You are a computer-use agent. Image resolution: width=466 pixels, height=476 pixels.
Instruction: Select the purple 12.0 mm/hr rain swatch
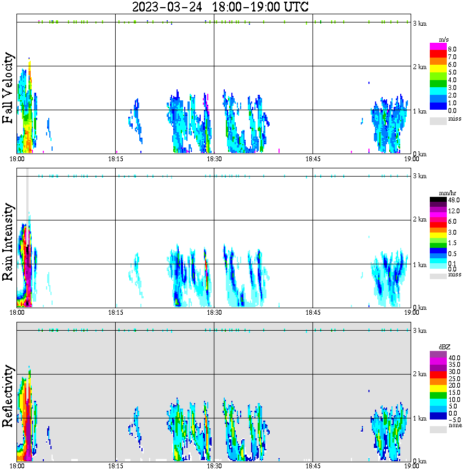coord(438,209)
